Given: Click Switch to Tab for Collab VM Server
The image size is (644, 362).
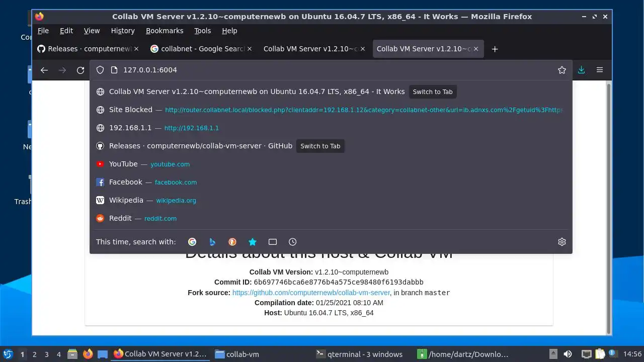Looking at the screenshot, I should click(x=433, y=92).
